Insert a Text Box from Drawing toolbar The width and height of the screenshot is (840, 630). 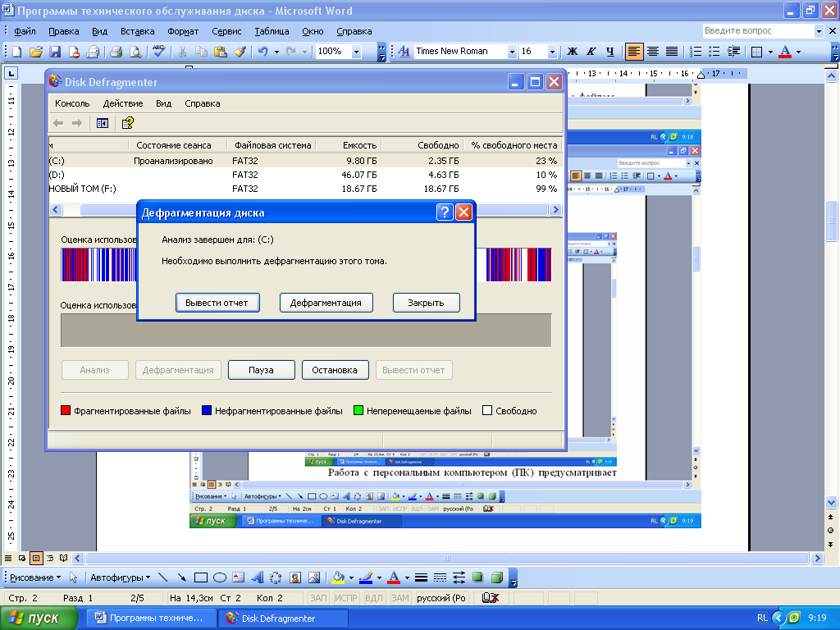click(239, 577)
